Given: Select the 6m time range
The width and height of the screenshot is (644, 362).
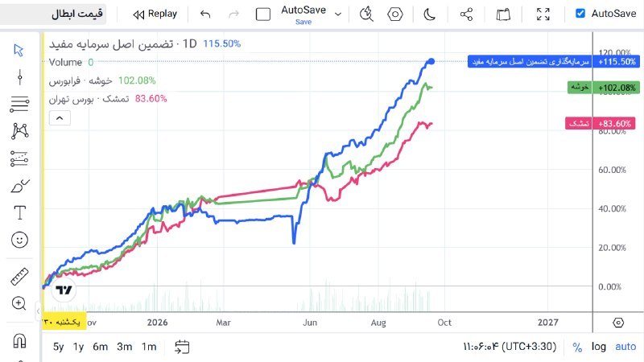Looking at the screenshot, I should pyautogui.click(x=100, y=347).
